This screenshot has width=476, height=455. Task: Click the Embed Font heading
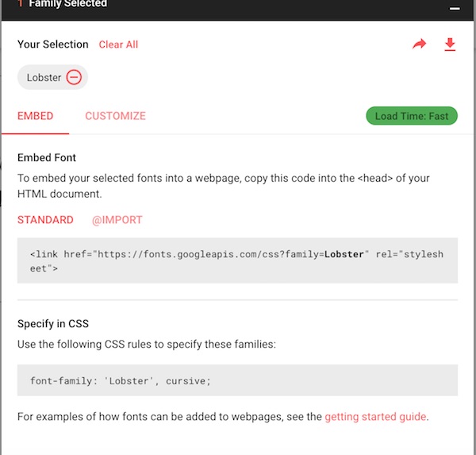(47, 158)
